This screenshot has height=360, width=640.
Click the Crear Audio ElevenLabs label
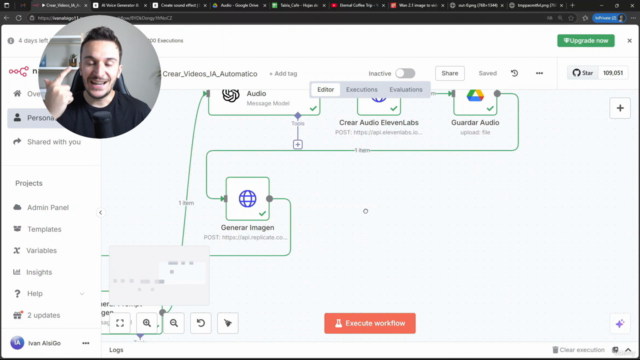point(379,122)
